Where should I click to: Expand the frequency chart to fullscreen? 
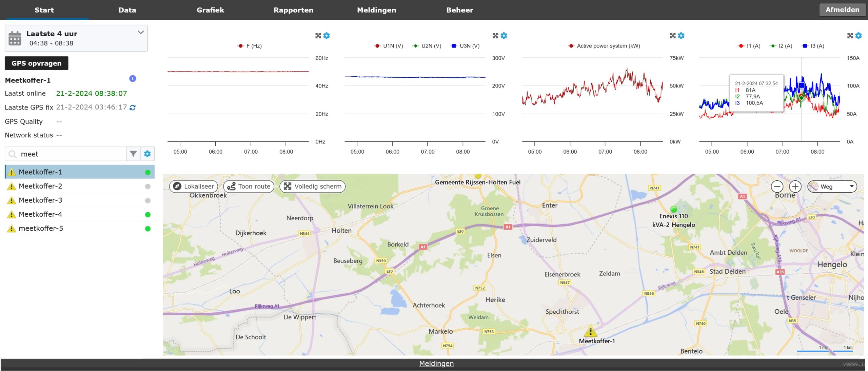318,36
